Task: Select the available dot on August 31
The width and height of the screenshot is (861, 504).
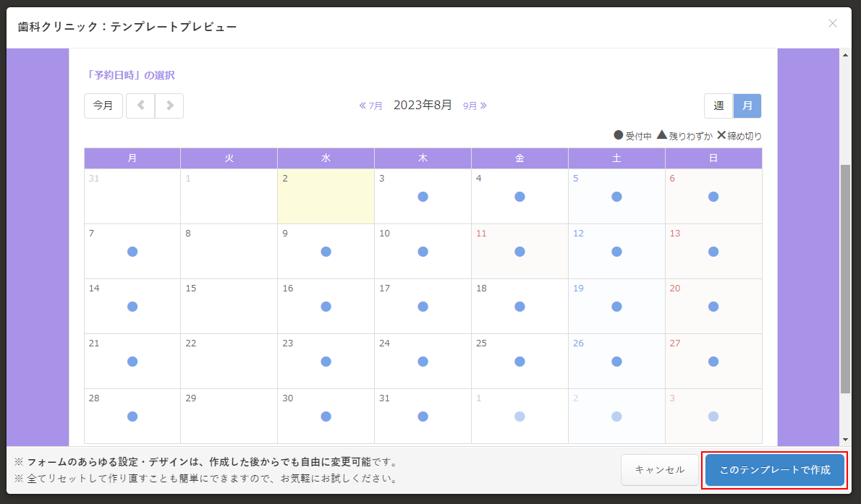Action: (423, 417)
